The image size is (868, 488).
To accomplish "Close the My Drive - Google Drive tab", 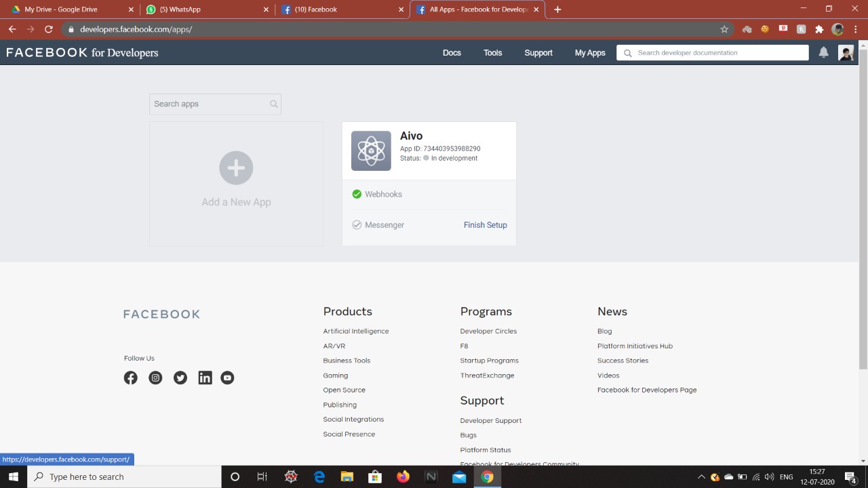I will [131, 9].
